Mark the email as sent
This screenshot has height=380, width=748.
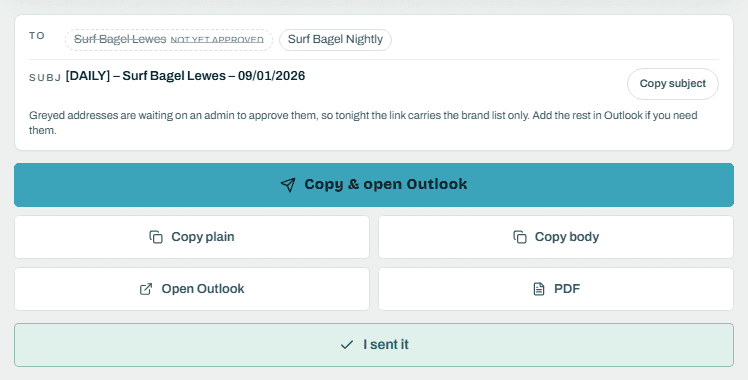(x=374, y=345)
